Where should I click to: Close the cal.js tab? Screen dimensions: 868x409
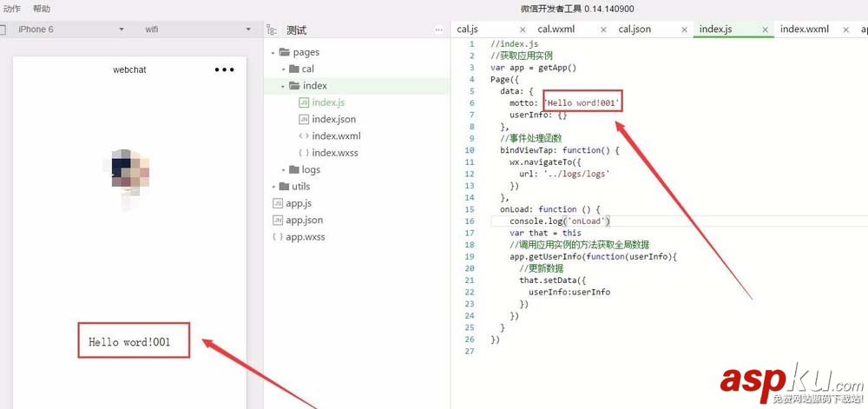point(523,30)
